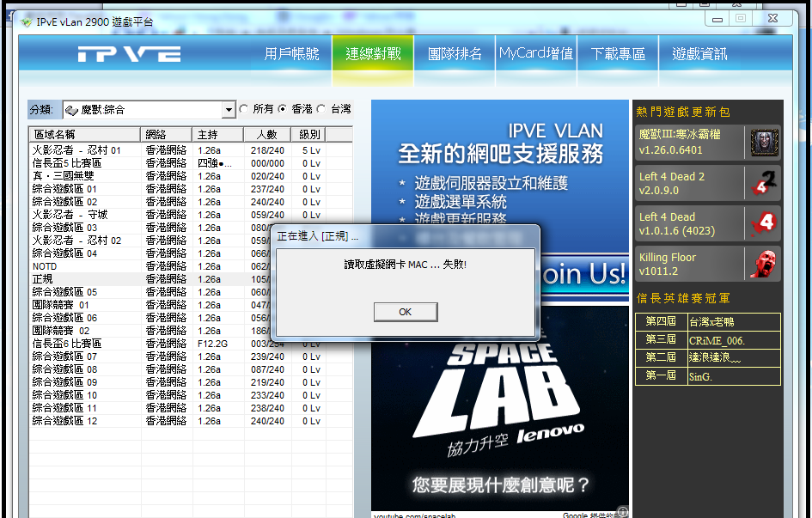Image resolution: width=812 pixels, height=518 pixels.
Task: Open Left 4 Dead v1.0.1.6 (4023) entry
Action: (x=707, y=223)
